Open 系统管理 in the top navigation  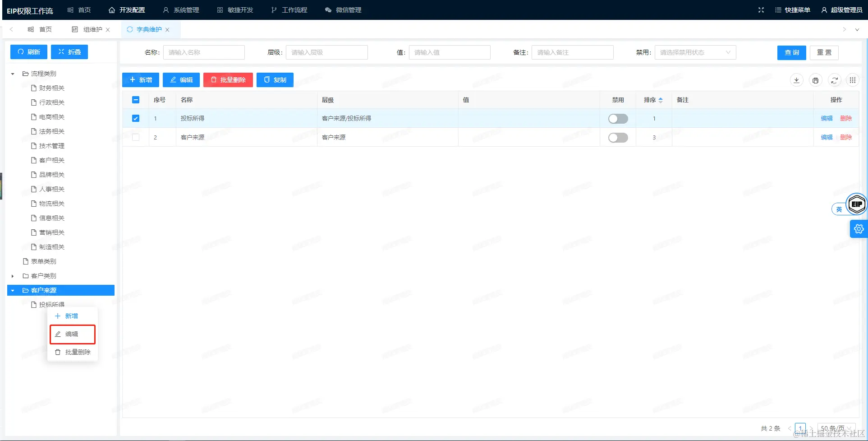click(x=181, y=10)
